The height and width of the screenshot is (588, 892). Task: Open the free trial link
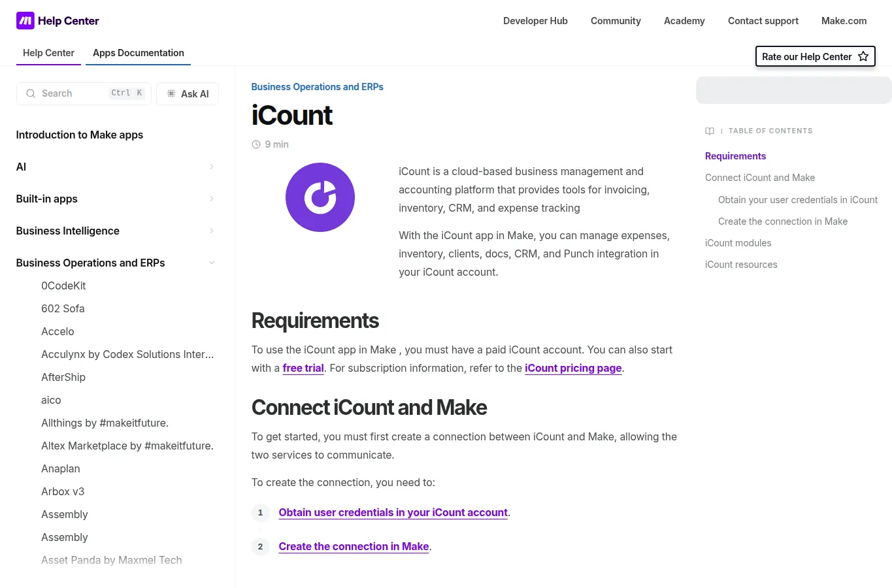click(303, 368)
